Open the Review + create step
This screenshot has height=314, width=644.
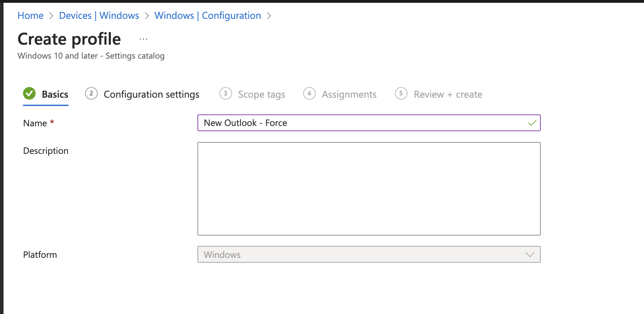[x=448, y=94]
